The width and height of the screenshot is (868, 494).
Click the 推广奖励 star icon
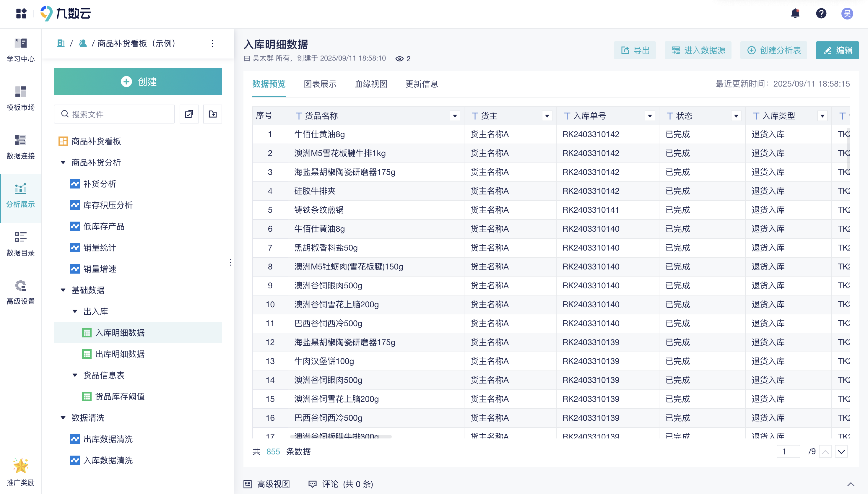coord(20,466)
